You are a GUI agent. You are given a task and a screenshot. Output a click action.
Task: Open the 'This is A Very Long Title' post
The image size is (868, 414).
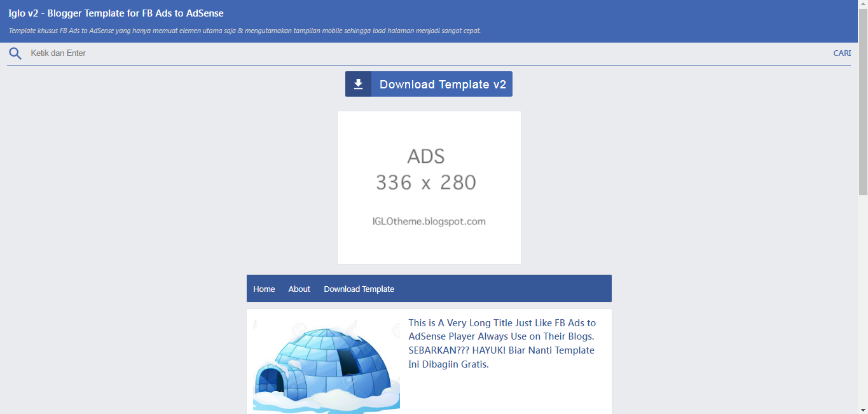[x=502, y=343]
